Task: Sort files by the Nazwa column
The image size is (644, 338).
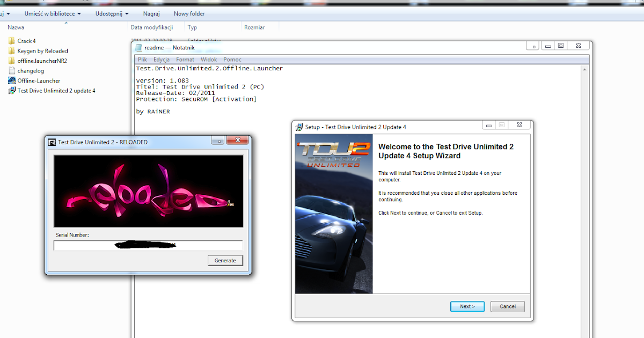Action: [16, 27]
